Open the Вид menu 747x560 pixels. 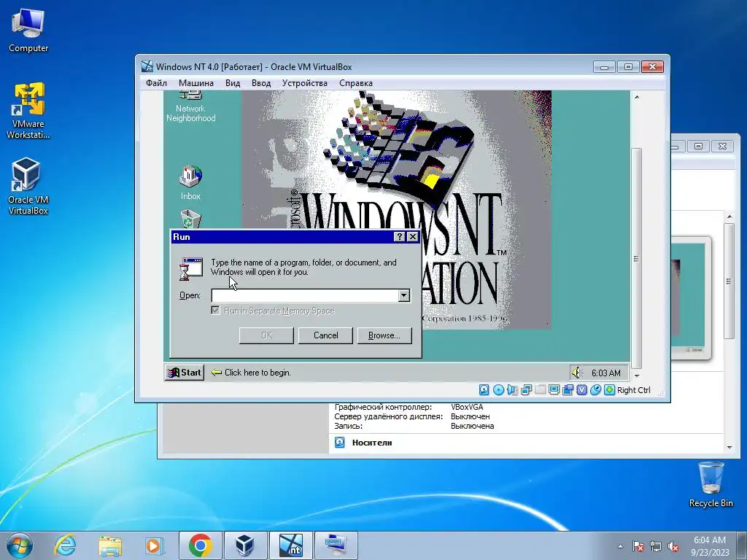click(233, 83)
